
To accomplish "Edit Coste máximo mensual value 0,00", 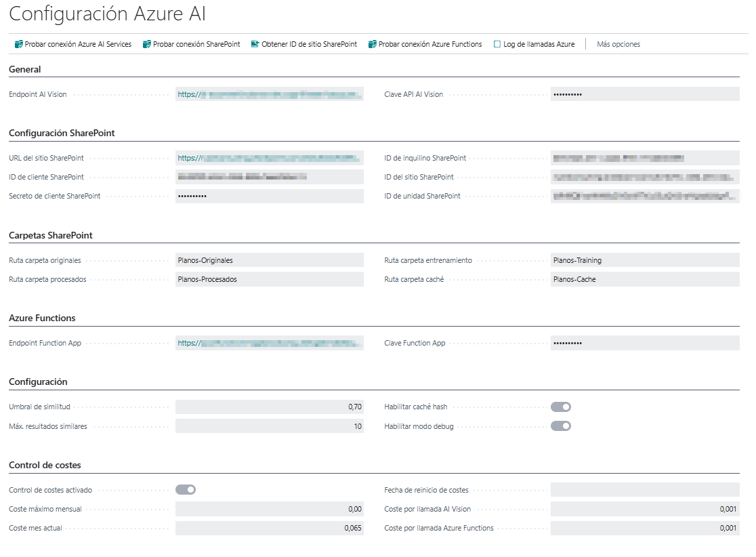I will pyautogui.click(x=270, y=510).
